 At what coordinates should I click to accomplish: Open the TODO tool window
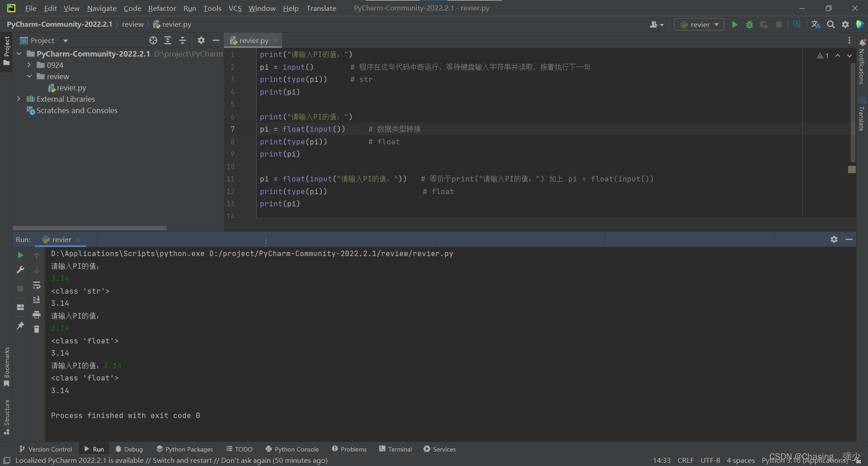[x=240, y=449]
